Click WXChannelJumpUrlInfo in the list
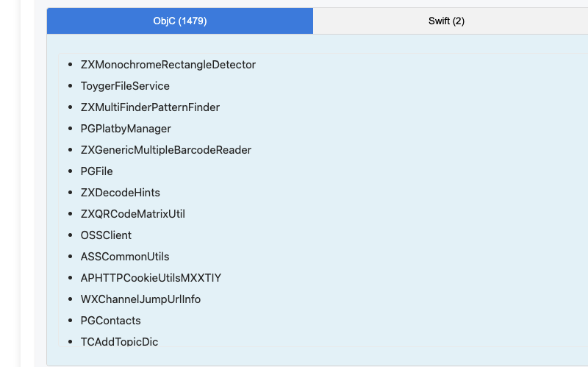The width and height of the screenshot is (588, 367). pos(140,299)
